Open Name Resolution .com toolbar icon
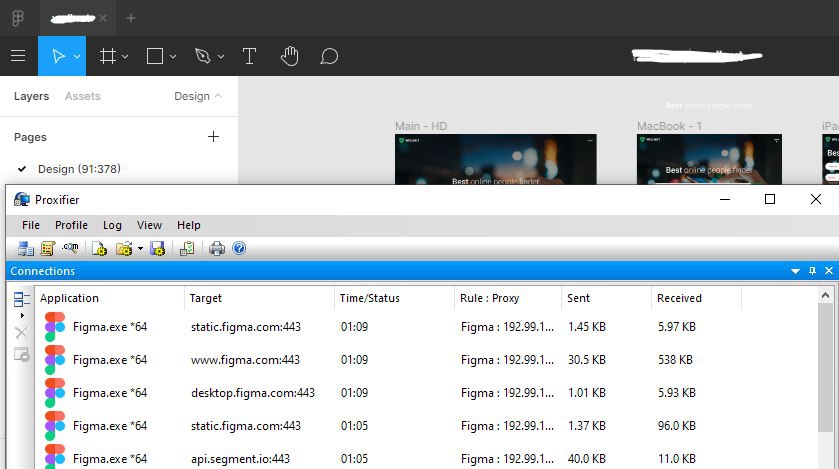Screen dimensions: 839x469 click(70, 248)
